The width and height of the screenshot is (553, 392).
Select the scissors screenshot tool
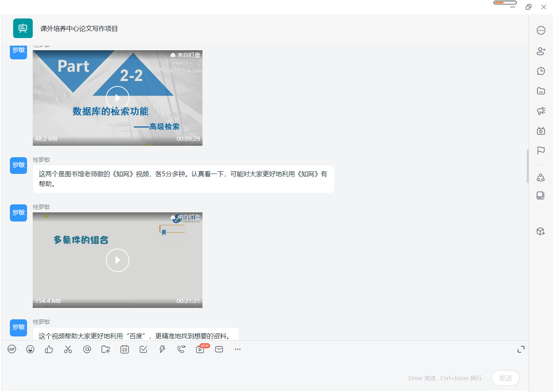pos(68,349)
